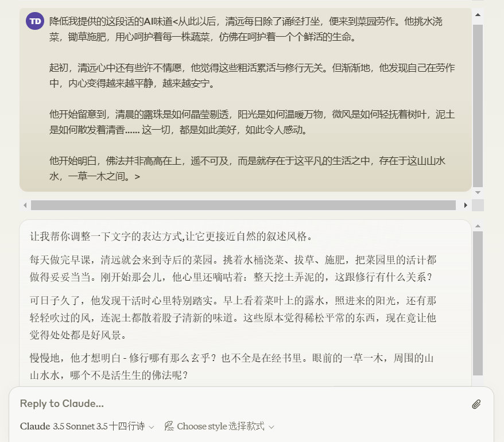
Task: Click the left arrow of the horizontal scrollbar
Action: click(x=25, y=205)
